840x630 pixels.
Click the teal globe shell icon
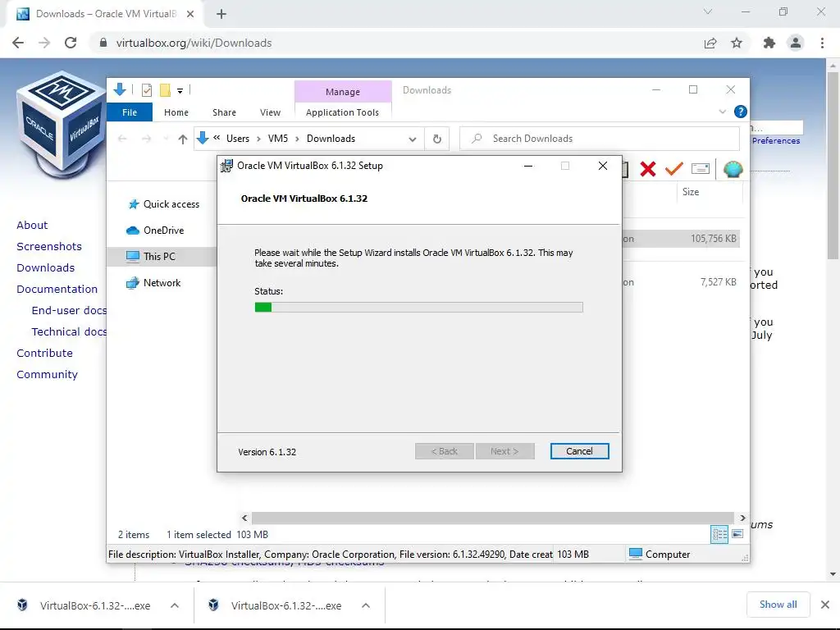pyautogui.click(x=733, y=169)
